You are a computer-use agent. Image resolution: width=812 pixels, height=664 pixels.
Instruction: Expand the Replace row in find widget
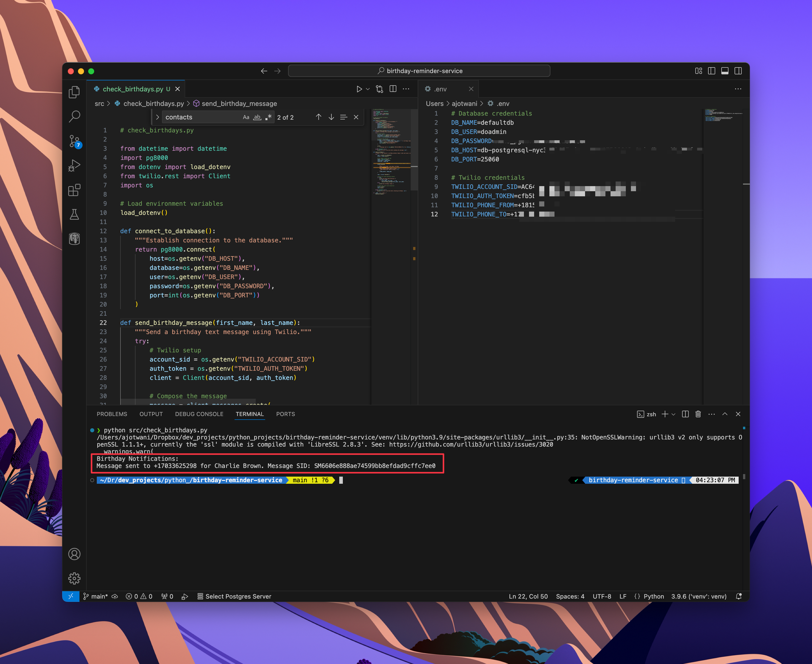point(157,117)
